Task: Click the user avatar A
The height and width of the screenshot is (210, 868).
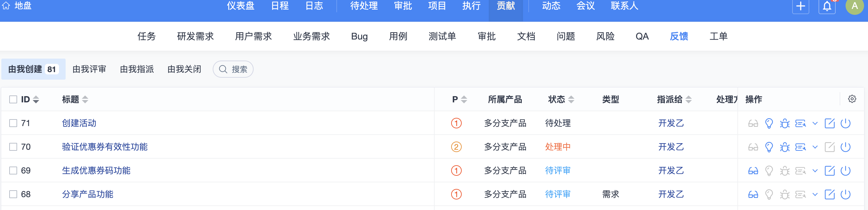Action: [854, 6]
